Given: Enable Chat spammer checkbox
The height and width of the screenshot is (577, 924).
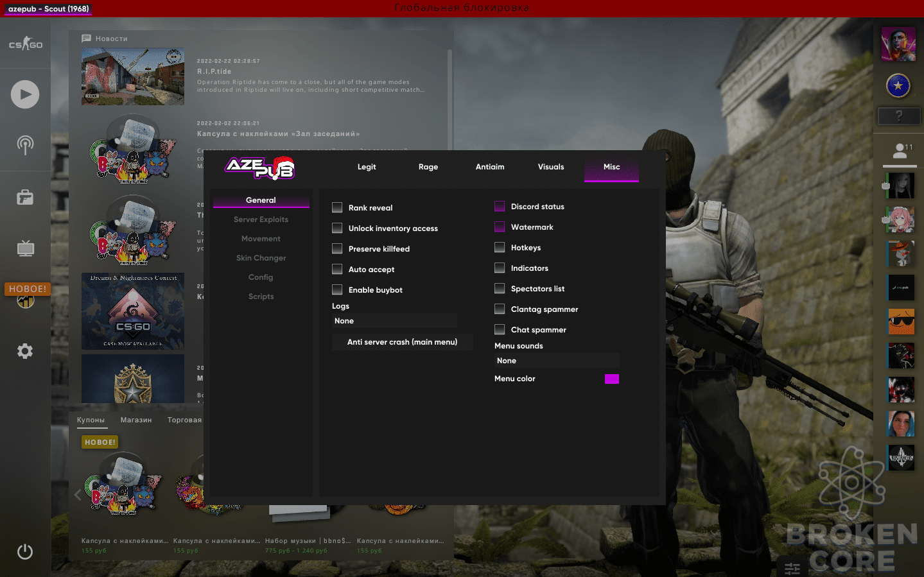Looking at the screenshot, I should pyautogui.click(x=500, y=329).
